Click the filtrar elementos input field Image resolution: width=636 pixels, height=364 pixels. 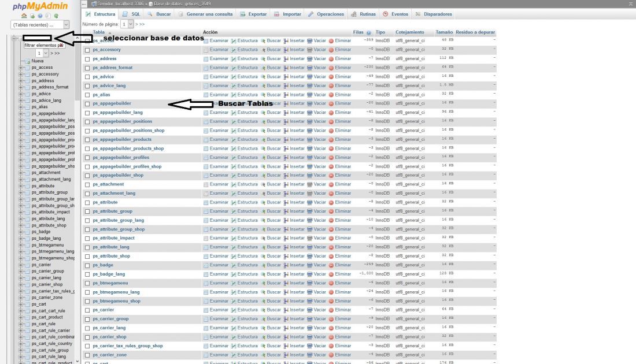click(x=44, y=46)
